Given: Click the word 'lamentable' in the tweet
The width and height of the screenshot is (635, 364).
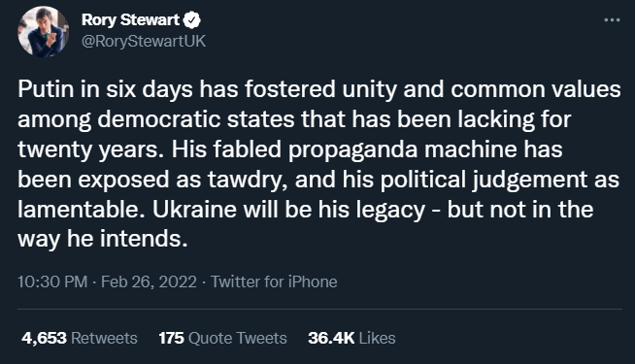Looking at the screenshot, I should [79, 210].
